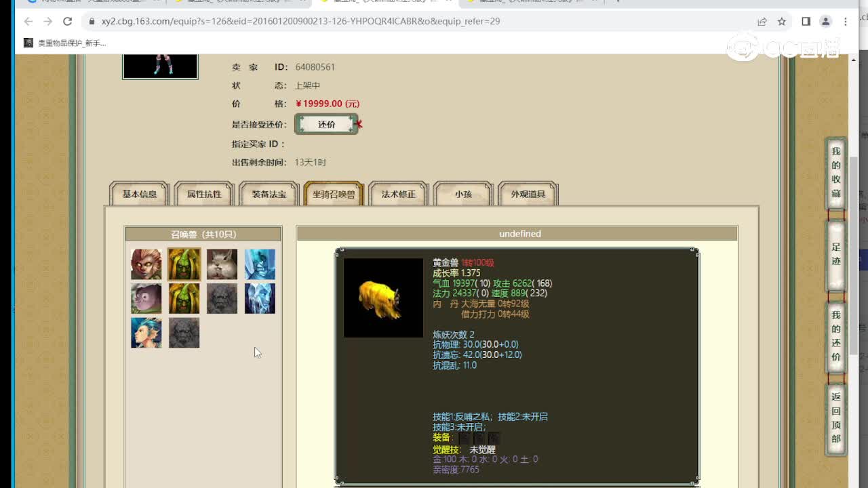Click the 还价 bargain button
Screen dimensions: 868x488
(326, 124)
